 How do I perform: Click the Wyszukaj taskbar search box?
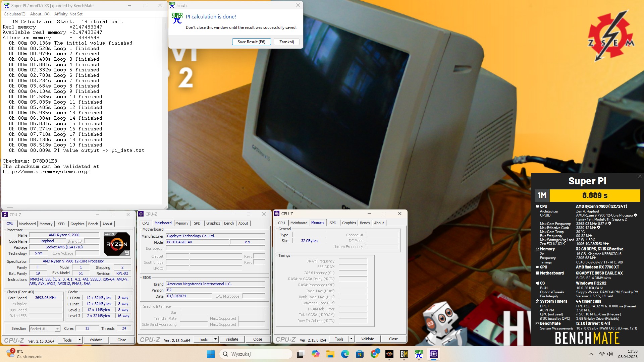click(256, 354)
